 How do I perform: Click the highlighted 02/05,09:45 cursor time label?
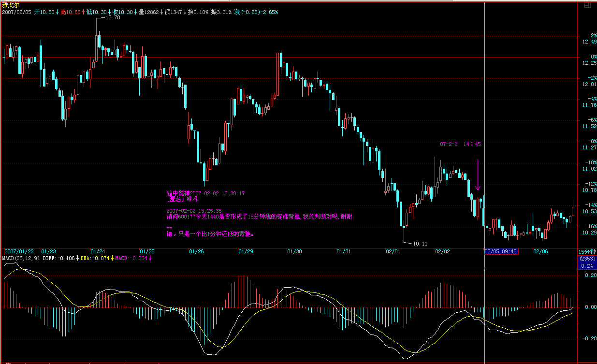click(x=501, y=252)
